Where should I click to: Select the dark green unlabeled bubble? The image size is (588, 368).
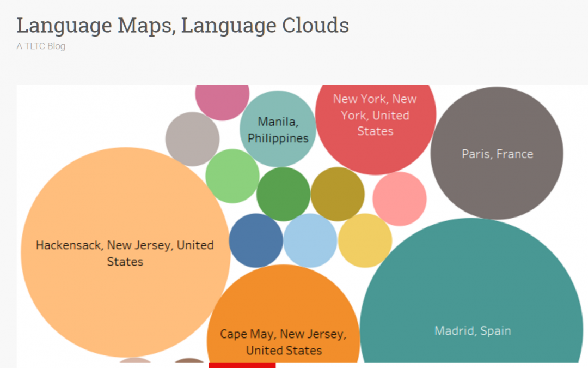pos(284,194)
